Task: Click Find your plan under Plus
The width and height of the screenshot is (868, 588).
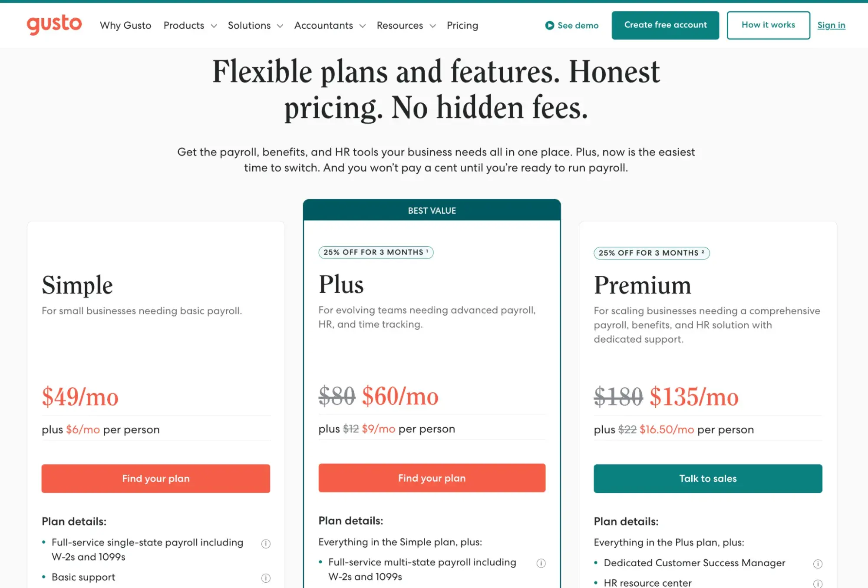Action: tap(432, 478)
